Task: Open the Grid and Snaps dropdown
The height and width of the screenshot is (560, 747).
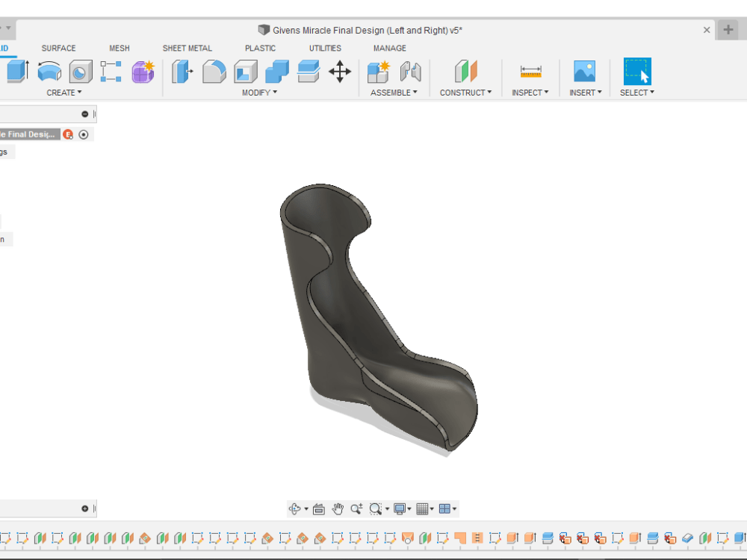Action: point(424,508)
